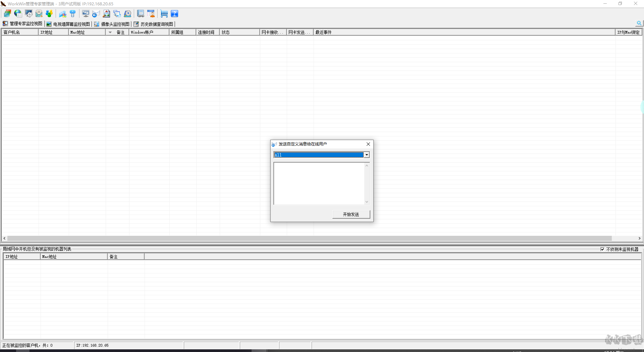Open the All recipients dropdown in the dialog
Screen dimensions: 644x352
click(x=367, y=155)
